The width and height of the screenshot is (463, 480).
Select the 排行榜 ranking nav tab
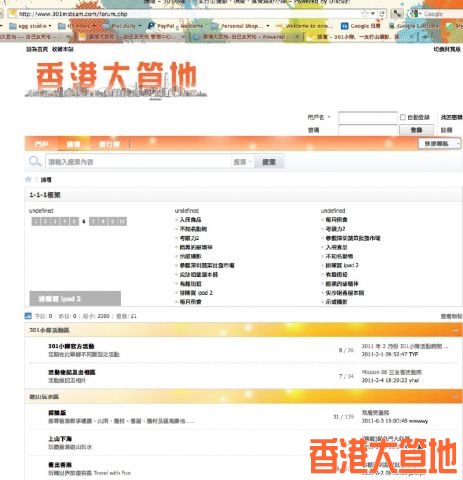109,144
